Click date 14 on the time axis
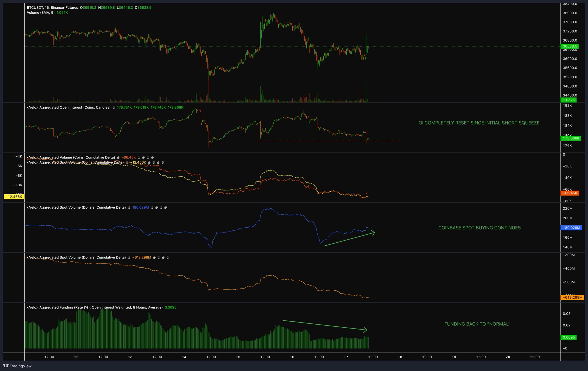Screen dimensions: 588x371 [184, 357]
